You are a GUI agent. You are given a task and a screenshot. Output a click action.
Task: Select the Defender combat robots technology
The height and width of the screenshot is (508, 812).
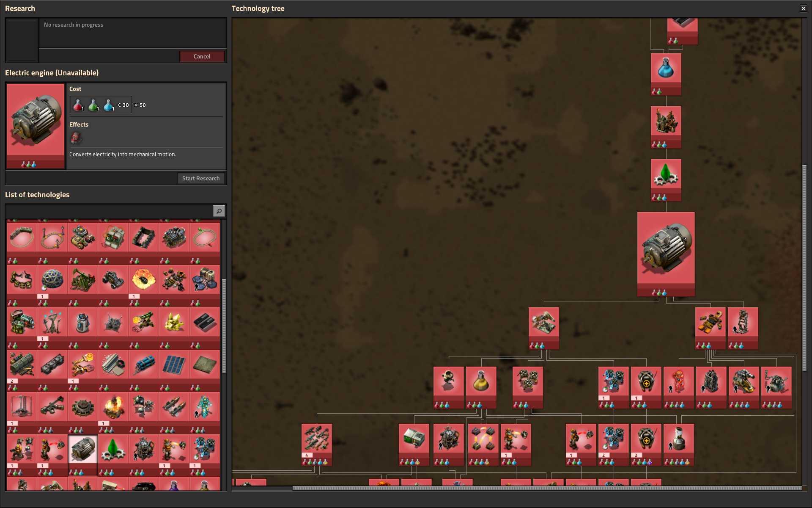(x=144, y=413)
